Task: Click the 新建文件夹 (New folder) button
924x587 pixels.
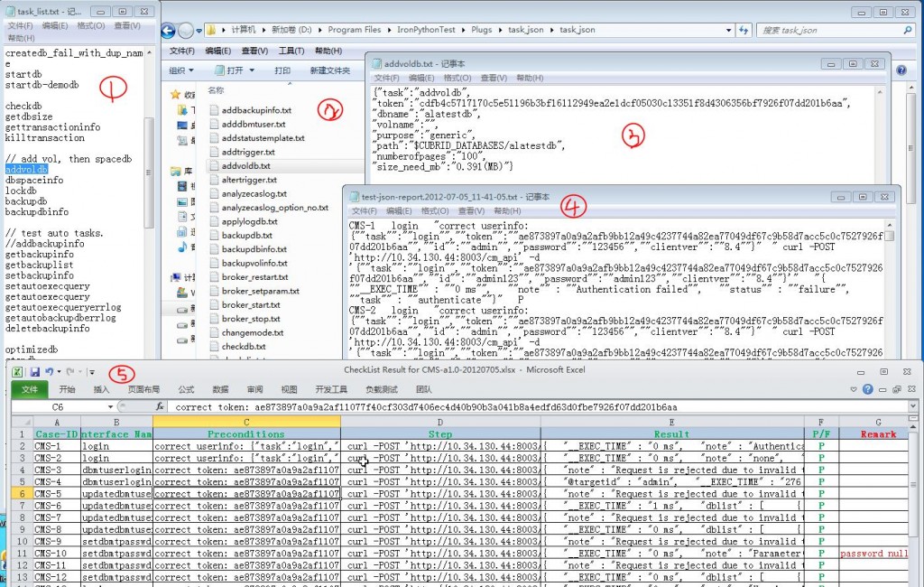Action: [329, 70]
